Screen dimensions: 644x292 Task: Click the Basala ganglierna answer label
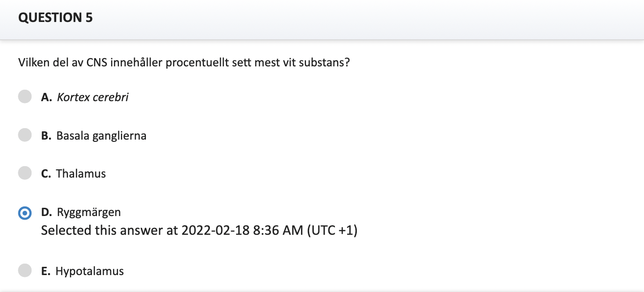[x=102, y=135]
